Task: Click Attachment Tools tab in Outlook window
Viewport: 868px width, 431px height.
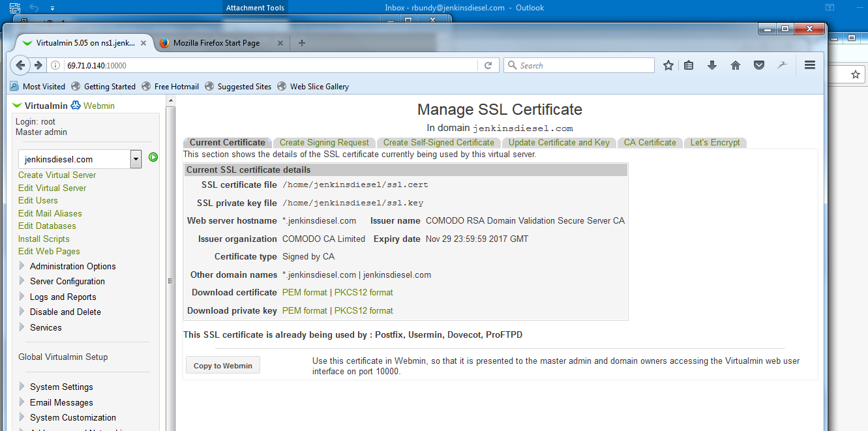Action: (x=254, y=8)
